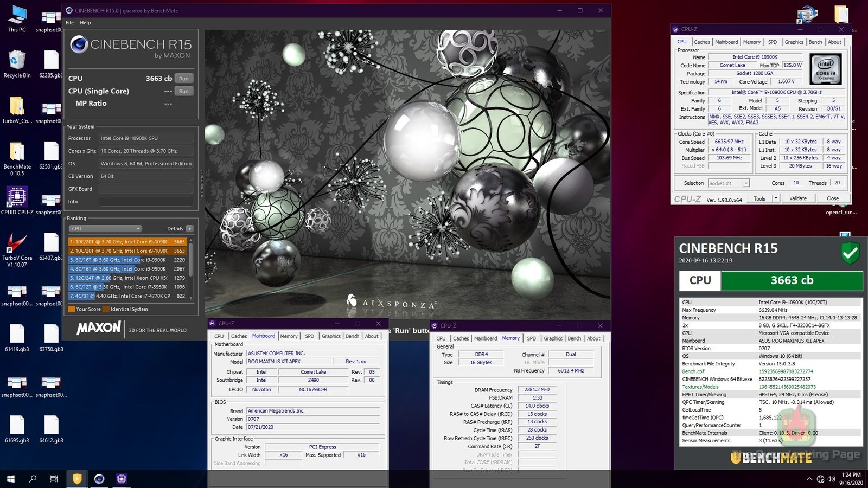Open the Tools dropdown arrow in CPU-Z
The height and width of the screenshot is (488, 868).
pos(776,198)
